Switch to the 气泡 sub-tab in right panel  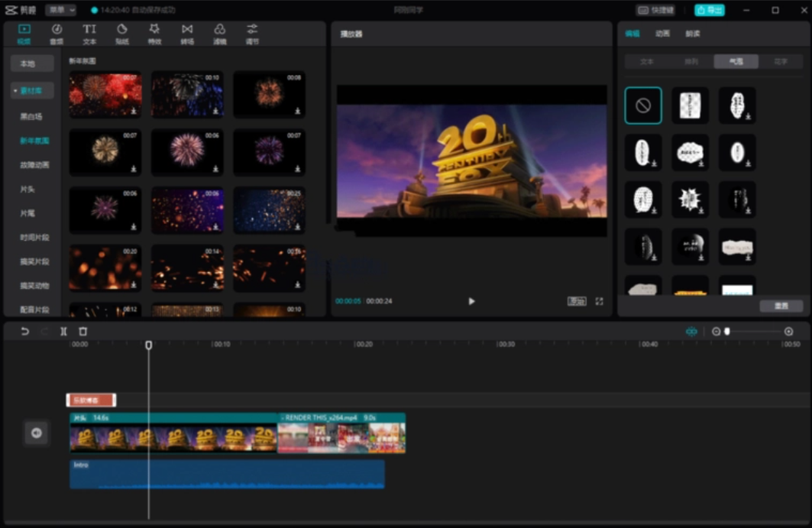pos(736,62)
